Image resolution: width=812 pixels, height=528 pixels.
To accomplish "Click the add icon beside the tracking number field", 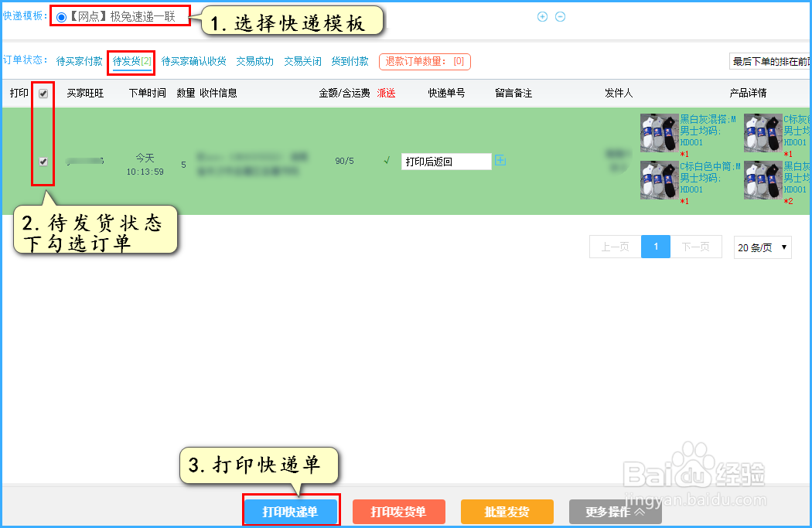I will pyautogui.click(x=500, y=162).
